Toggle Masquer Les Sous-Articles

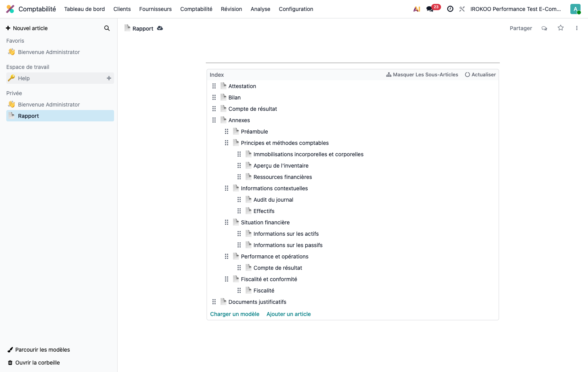(x=422, y=75)
